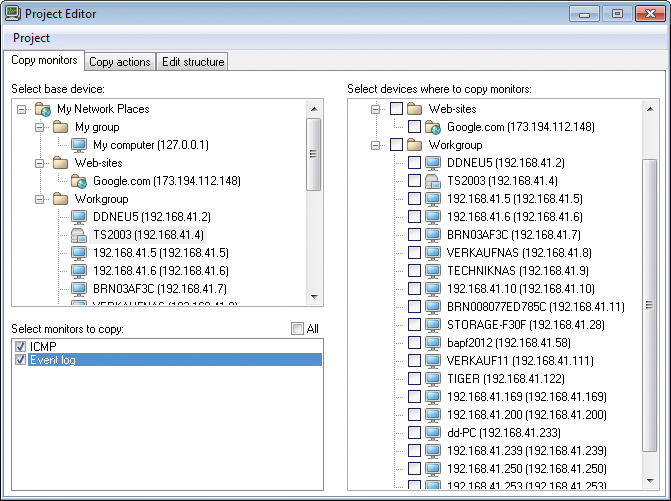Check the Web-sites group checkbox in target tree
Viewport: 671px width, 501px height.
[x=396, y=109]
